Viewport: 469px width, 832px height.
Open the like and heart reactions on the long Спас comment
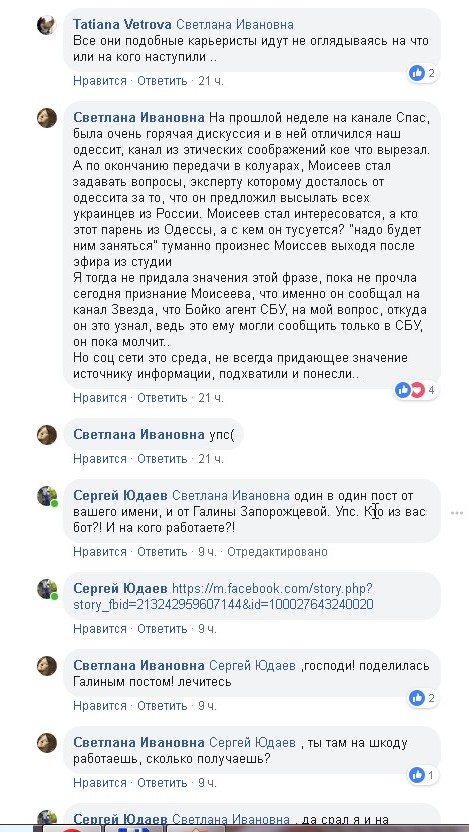click(416, 391)
